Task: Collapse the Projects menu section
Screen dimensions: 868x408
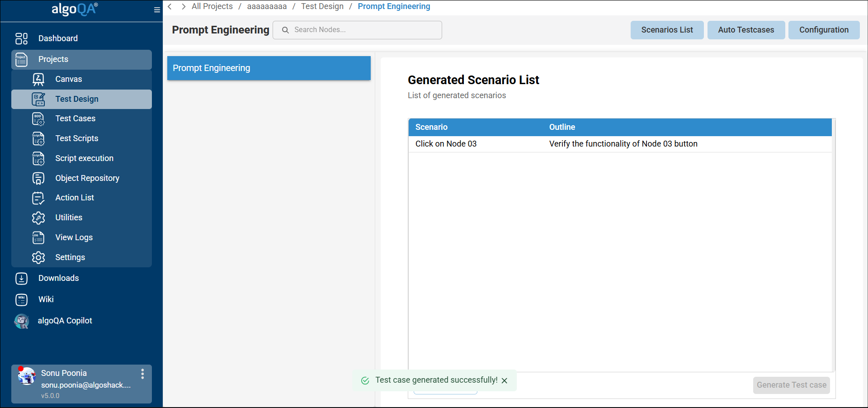Action: coord(81,59)
